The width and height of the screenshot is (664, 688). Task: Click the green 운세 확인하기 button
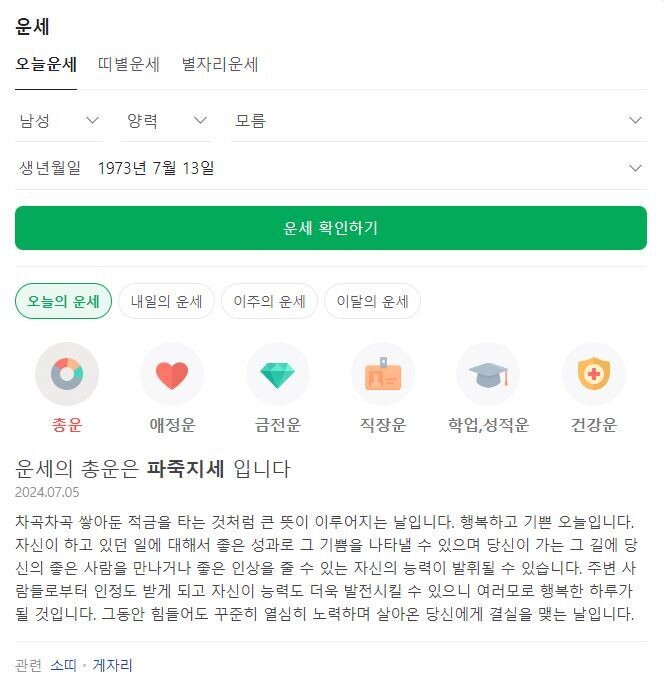pyautogui.click(x=331, y=228)
